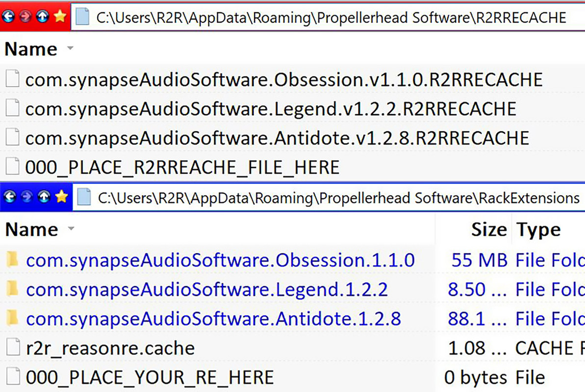Select com.synapseAudioSoftware.Legend.v1.2.2.R2RRECACHE file
This screenshot has width=585, height=392.
coord(271,109)
